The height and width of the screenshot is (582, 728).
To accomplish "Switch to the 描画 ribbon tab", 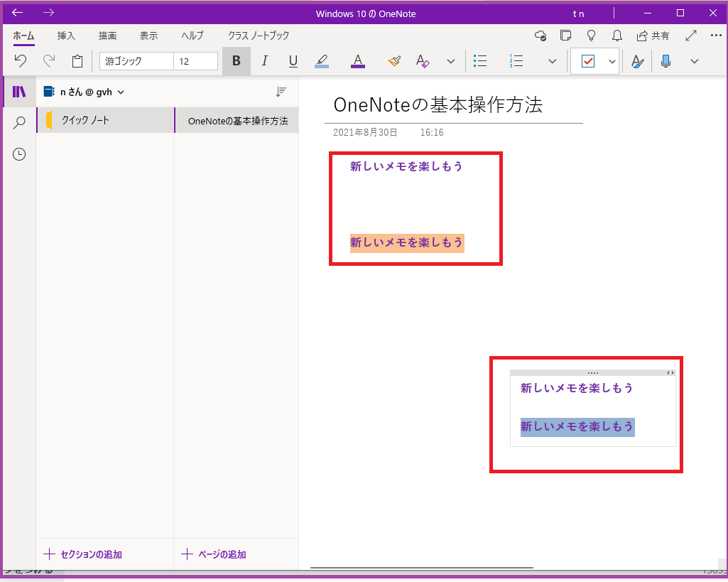I will [x=107, y=36].
